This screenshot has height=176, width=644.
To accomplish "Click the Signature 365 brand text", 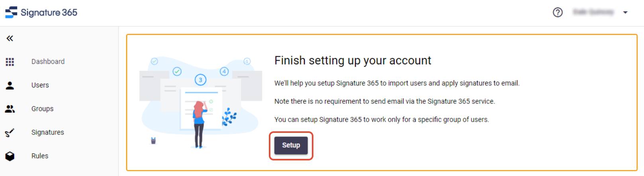I will [49, 12].
